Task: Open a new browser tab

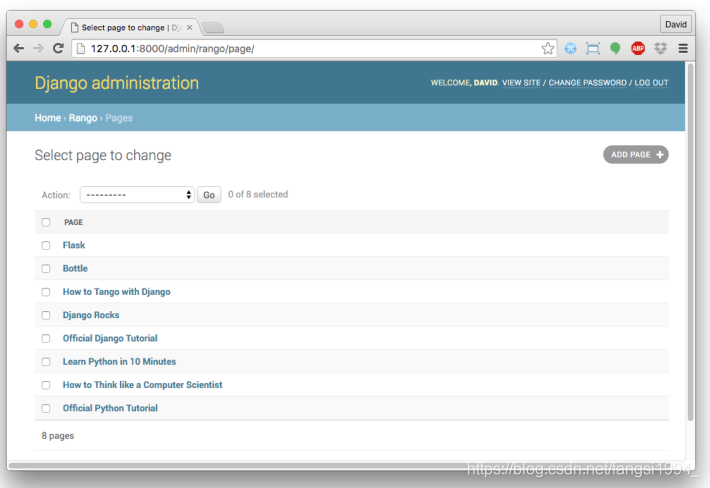Action: (x=213, y=28)
